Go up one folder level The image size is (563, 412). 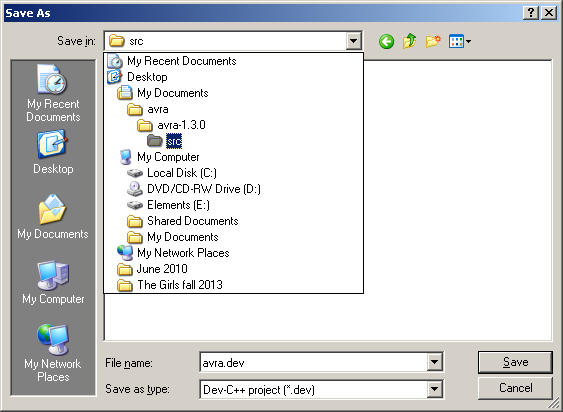[x=410, y=41]
